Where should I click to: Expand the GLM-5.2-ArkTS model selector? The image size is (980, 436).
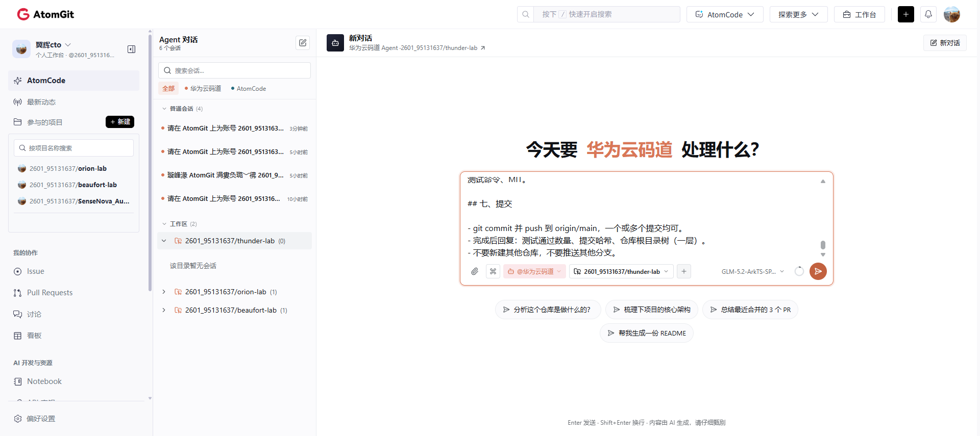[x=753, y=271]
